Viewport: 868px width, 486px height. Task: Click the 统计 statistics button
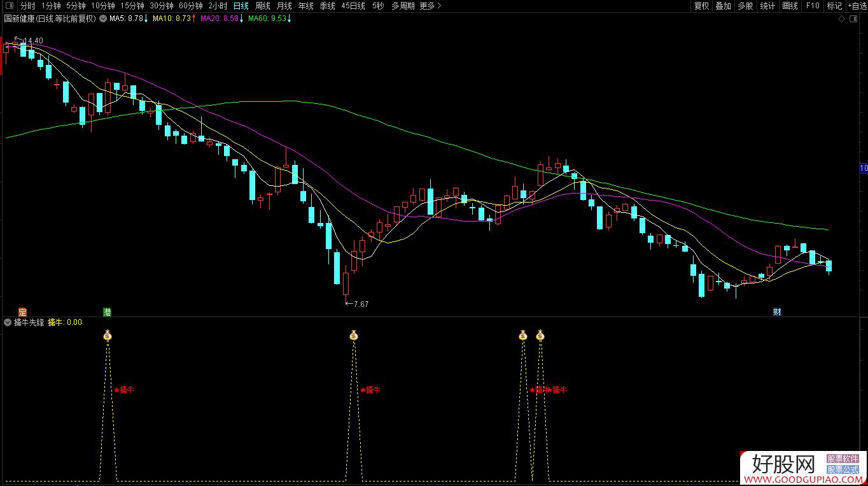click(x=767, y=6)
